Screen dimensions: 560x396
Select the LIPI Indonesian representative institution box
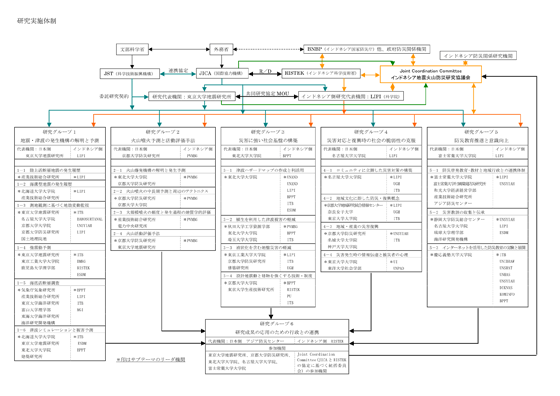click(351, 96)
